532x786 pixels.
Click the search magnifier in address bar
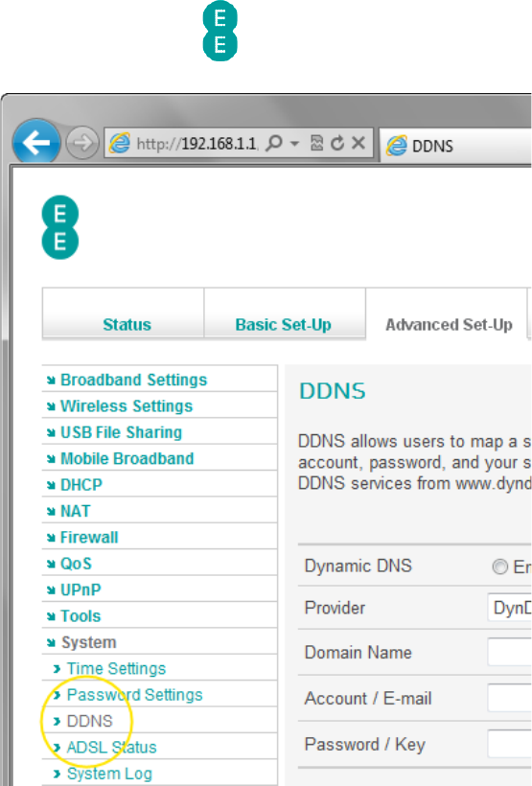tap(274, 144)
